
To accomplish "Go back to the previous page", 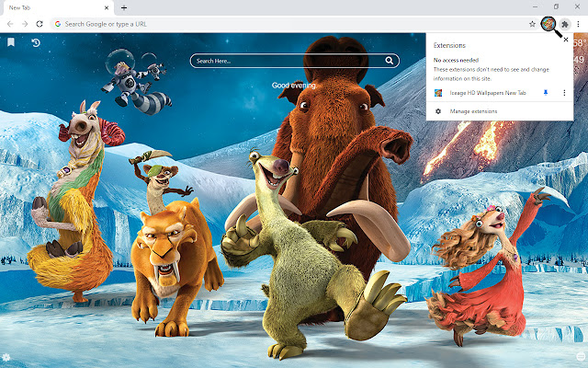I will pos(10,24).
